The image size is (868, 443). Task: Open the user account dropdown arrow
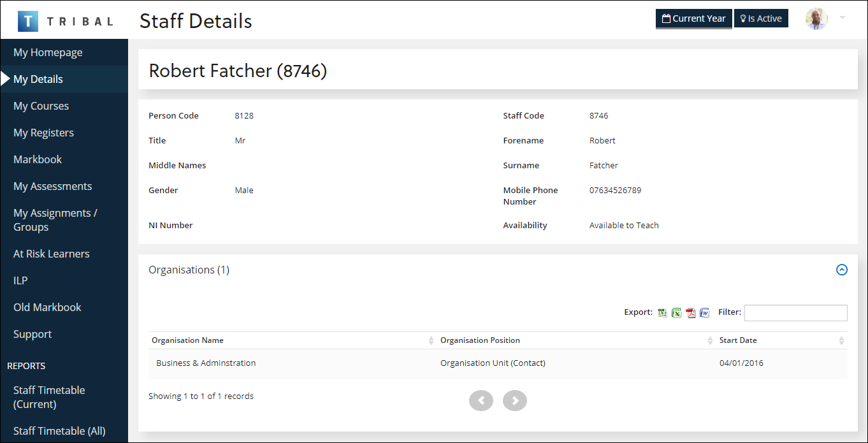click(x=843, y=18)
